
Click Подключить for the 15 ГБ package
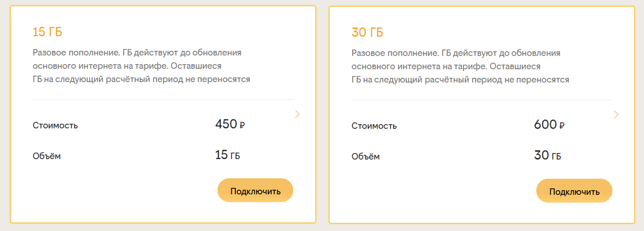click(255, 191)
